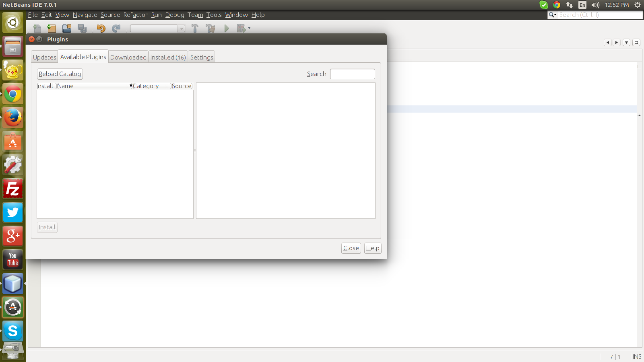Open the Ubuntu Dash home launcher

pos(13,23)
